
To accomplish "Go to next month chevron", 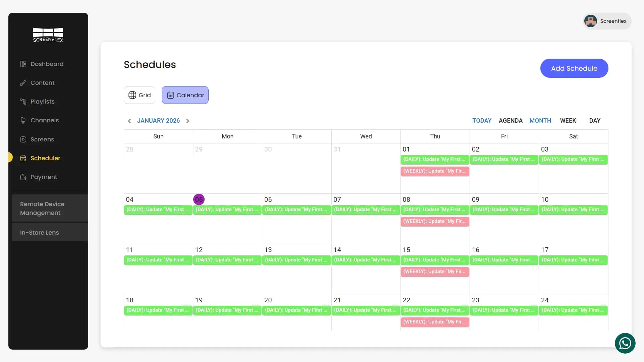I will 187,121.
